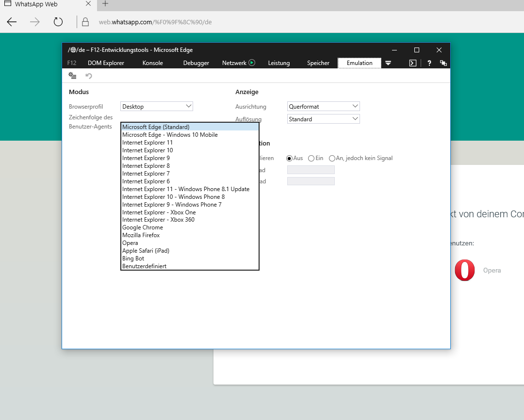Click the second disabled coordinate input field

(x=311, y=181)
